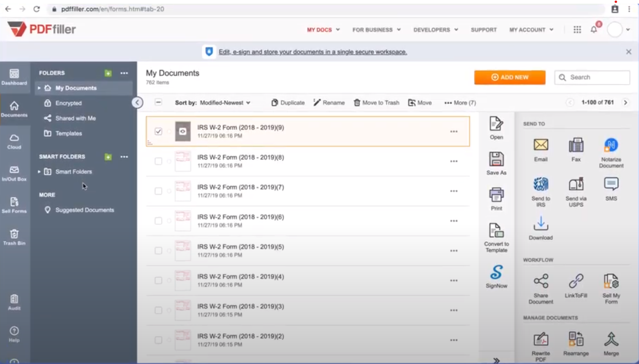Mark the checkbox for W-2 Form (5)
639x364 pixels.
pyautogui.click(x=158, y=250)
